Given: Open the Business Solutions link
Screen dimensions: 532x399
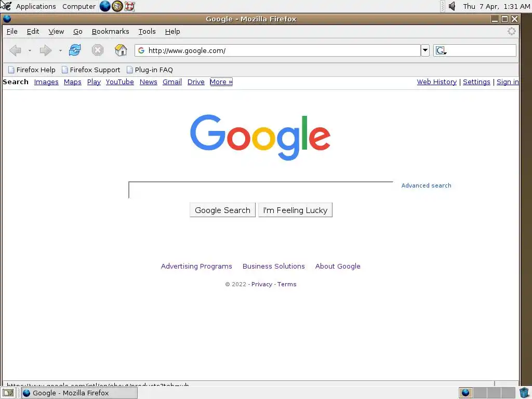Looking at the screenshot, I should click(x=273, y=267).
